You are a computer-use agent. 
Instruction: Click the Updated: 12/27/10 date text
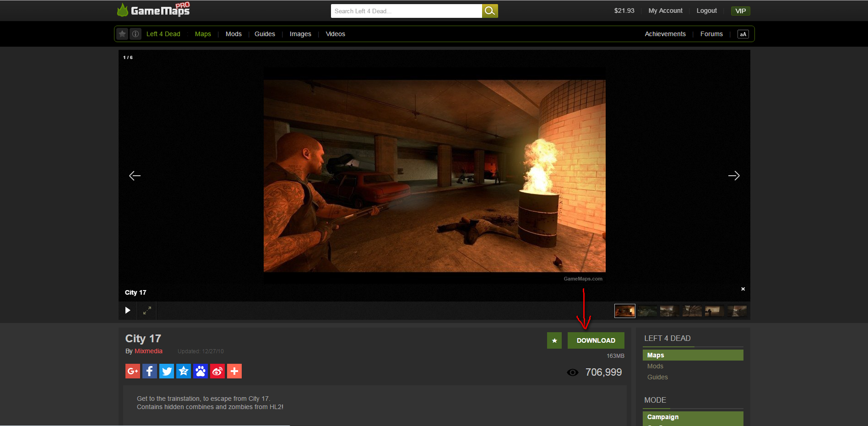[201, 351]
